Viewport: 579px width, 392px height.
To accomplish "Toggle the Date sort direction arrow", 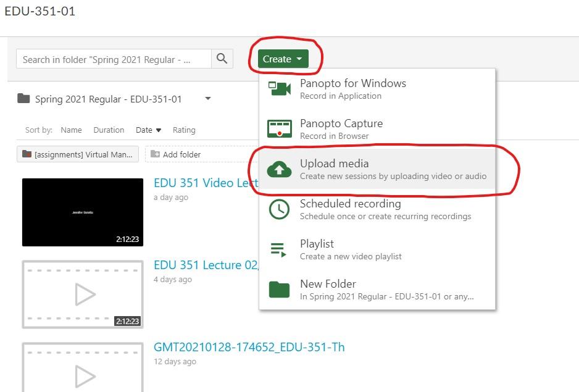I will [159, 130].
